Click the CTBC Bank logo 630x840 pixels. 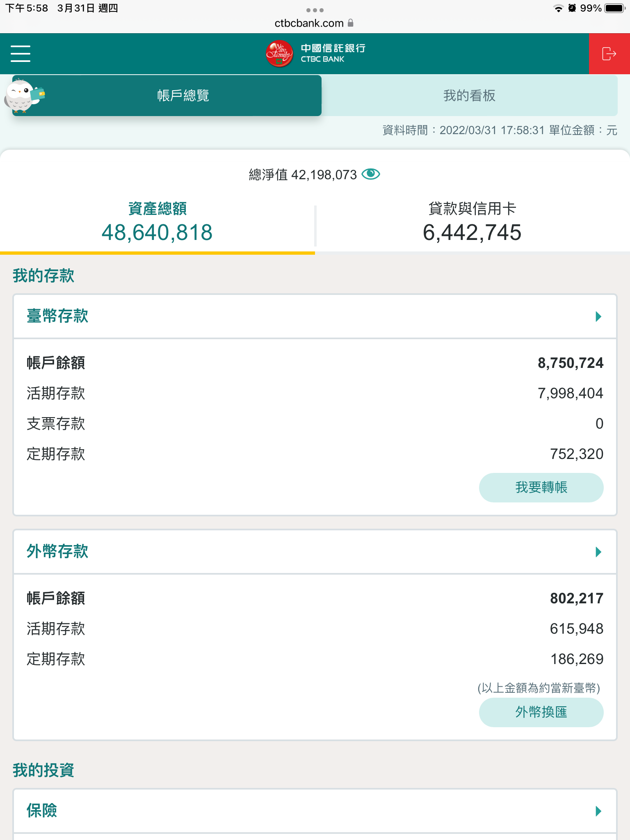[x=315, y=54]
